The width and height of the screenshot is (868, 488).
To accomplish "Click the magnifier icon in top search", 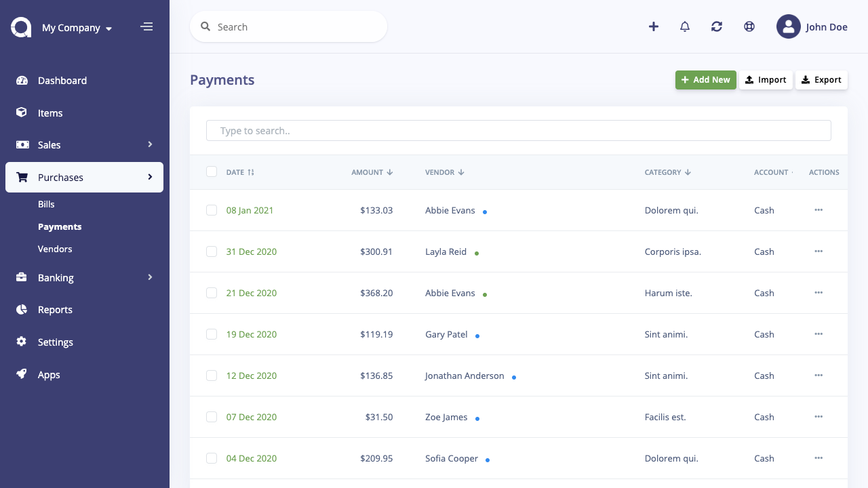I will coord(205,27).
